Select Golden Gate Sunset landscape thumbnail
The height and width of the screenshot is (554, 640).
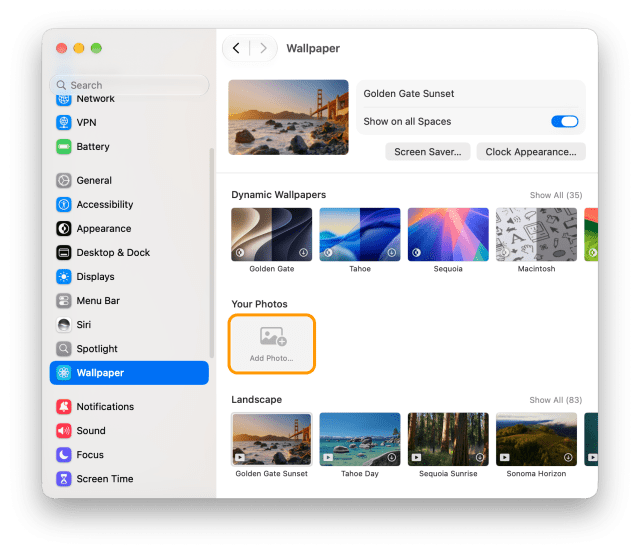pyautogui.click(x=272, y=439)
